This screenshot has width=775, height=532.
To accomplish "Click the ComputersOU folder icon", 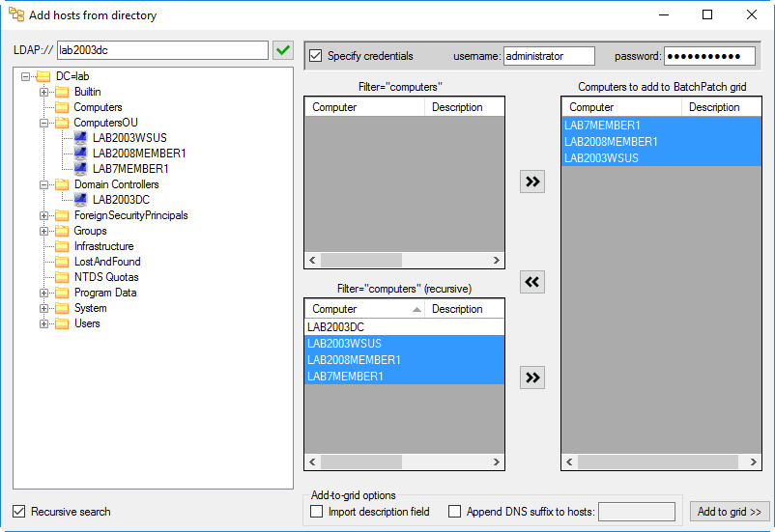I will tap(62, 123).
